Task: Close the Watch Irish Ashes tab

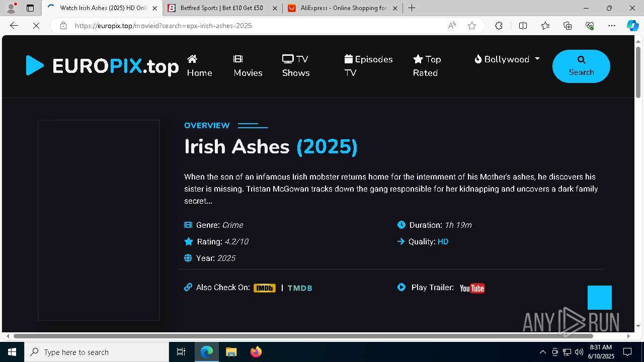Action: 155,8
